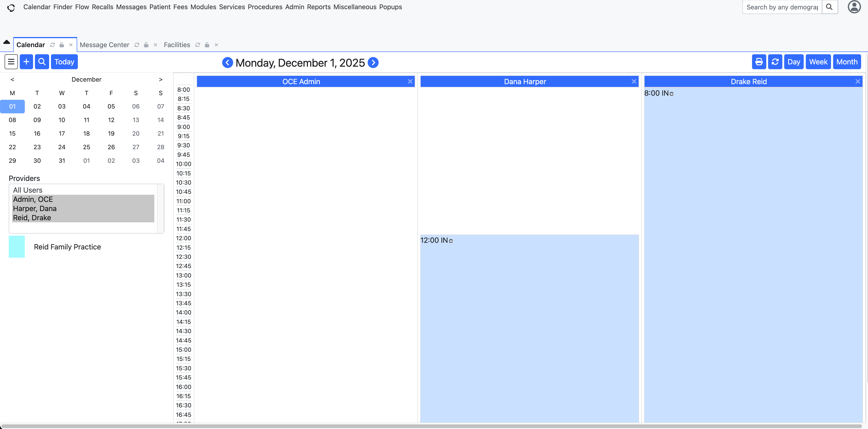Expand next month in mini calendar

161,80
